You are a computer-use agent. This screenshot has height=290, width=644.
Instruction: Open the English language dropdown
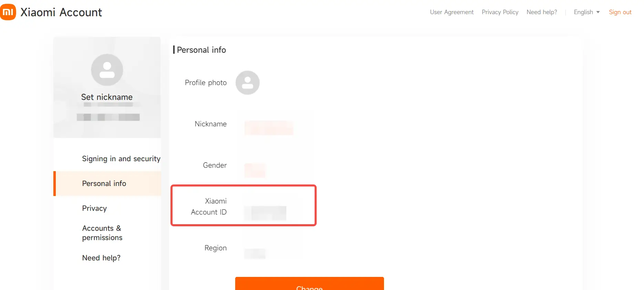click(x=583, y=12)
